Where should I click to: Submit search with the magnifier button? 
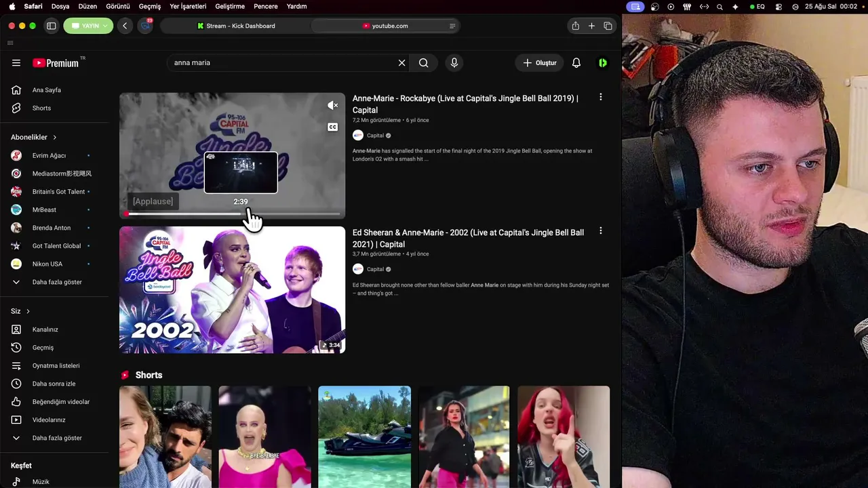point(423,63)
